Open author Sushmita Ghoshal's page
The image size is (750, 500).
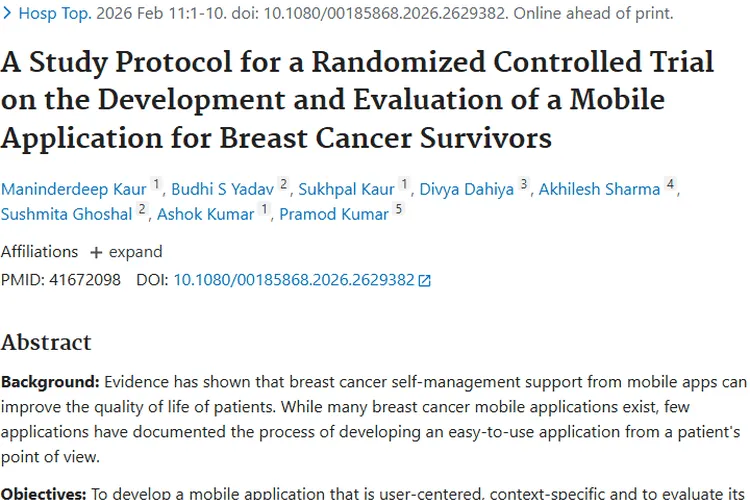pyautogui.click(x=67, y=214)
